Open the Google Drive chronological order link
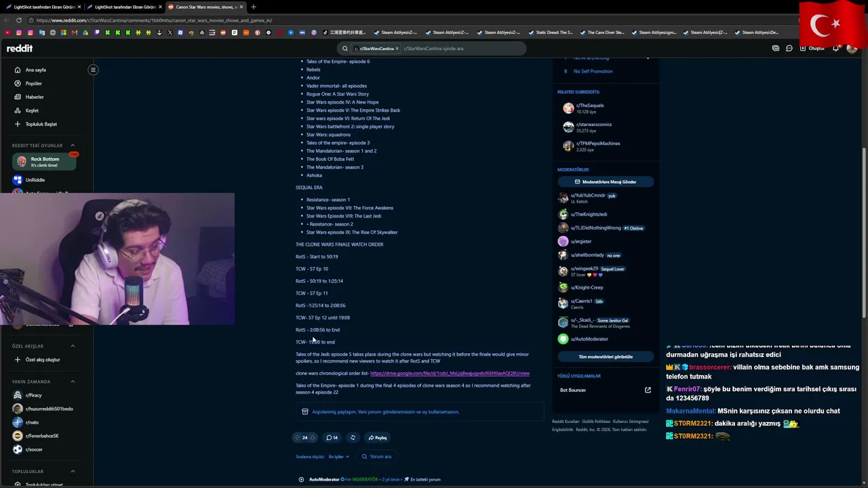Image resolution: width=868 pixels, height=488 pixels. (x=450, y=373)
